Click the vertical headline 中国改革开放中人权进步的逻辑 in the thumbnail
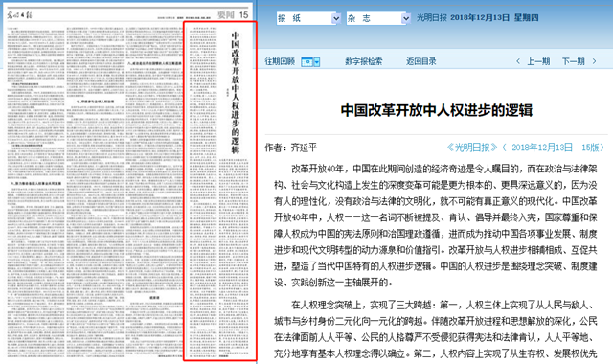The image size is (613, 364). [236, 93]
